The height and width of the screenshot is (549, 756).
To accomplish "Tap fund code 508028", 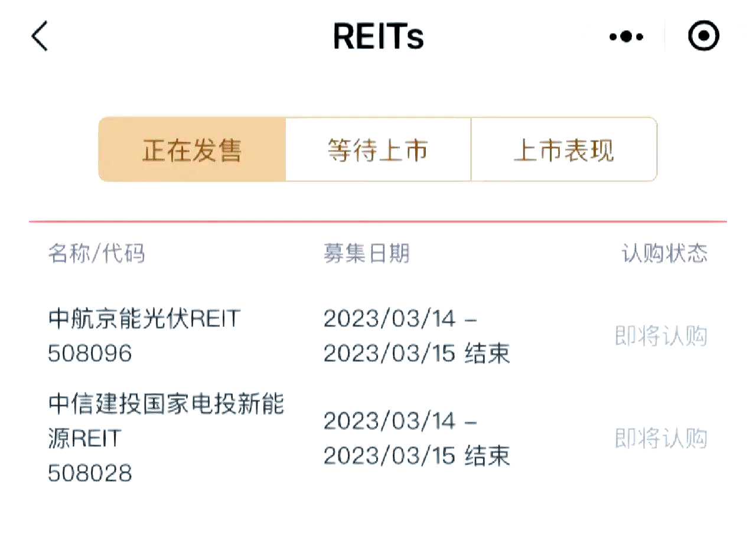I will pos(90,473).
